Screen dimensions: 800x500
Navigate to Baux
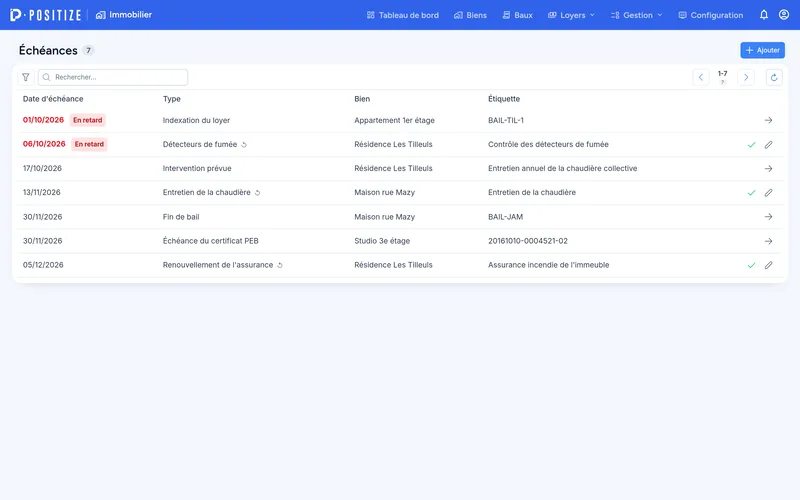click(x=517, y=15)
